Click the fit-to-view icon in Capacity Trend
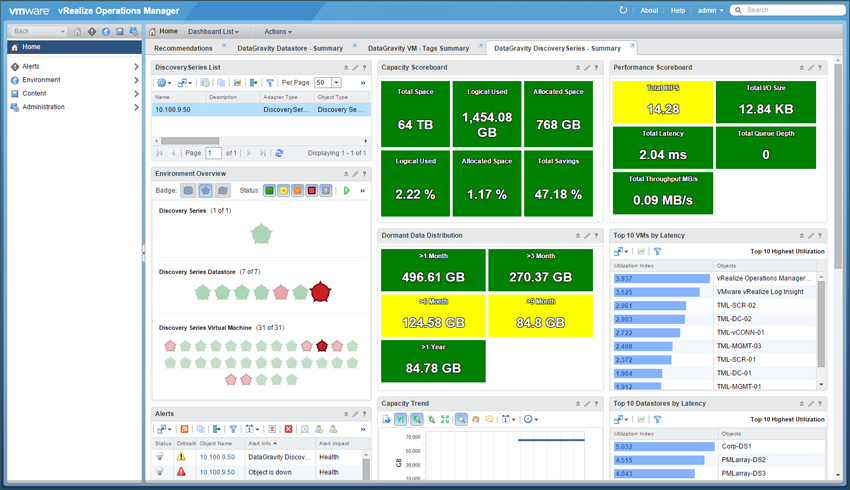Viewport: 850px width, 490px height. [445, 419]
